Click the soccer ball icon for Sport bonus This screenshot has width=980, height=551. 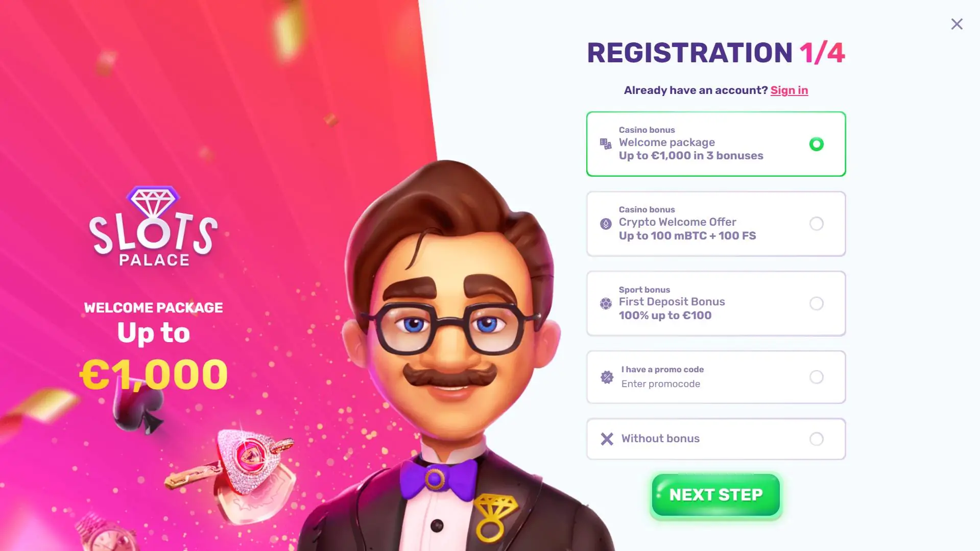(606, 303)
